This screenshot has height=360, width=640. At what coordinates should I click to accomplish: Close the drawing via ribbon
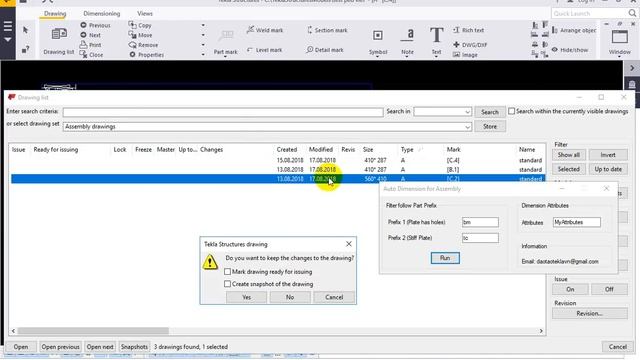click(x=91, y=55)
